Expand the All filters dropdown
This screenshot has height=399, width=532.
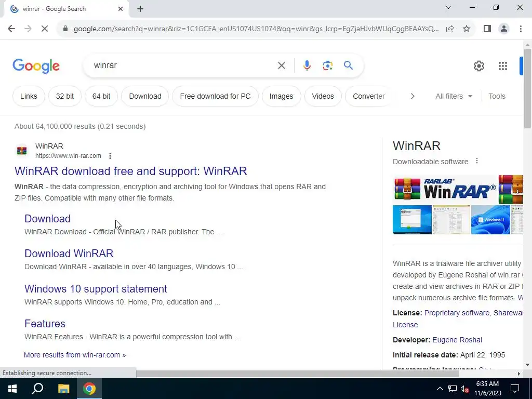tap(454, 96)
